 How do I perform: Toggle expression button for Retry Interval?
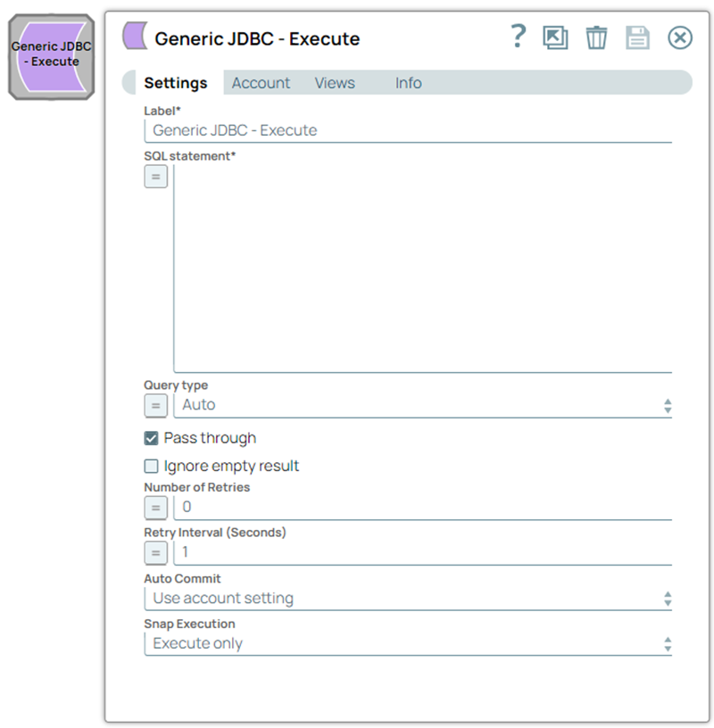[x=155, y=553]
